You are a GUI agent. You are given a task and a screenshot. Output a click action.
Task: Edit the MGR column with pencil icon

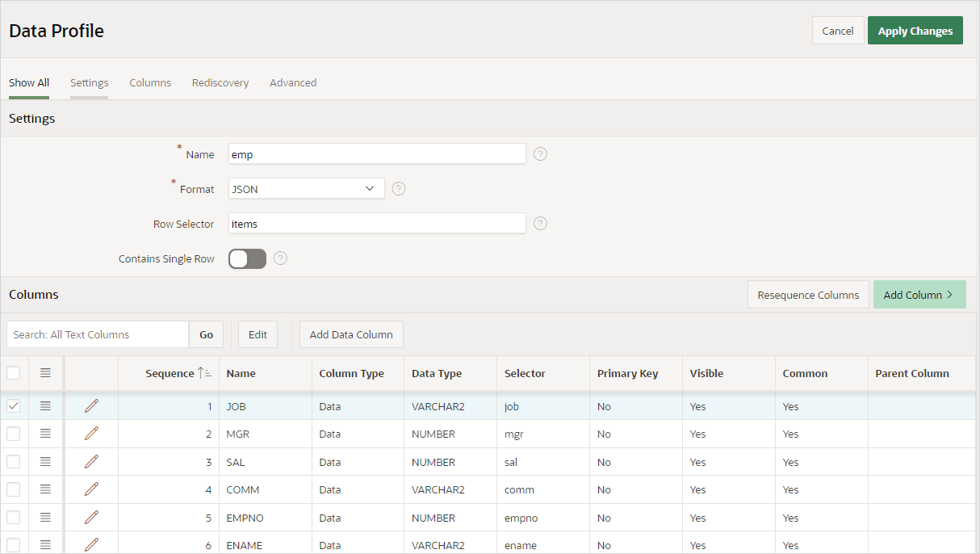tap(91, 434)
